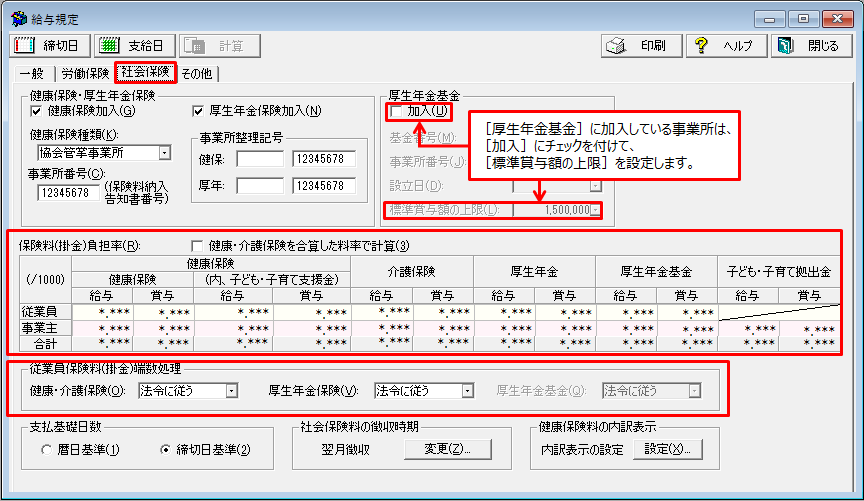Check 健康・介護保険を合算した料率で計算

click(197, 245)
